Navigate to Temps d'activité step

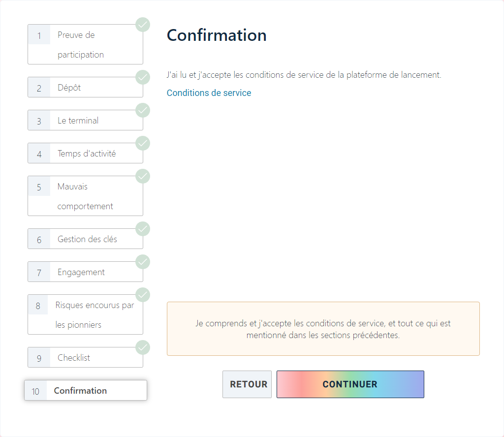click(85, 154)
